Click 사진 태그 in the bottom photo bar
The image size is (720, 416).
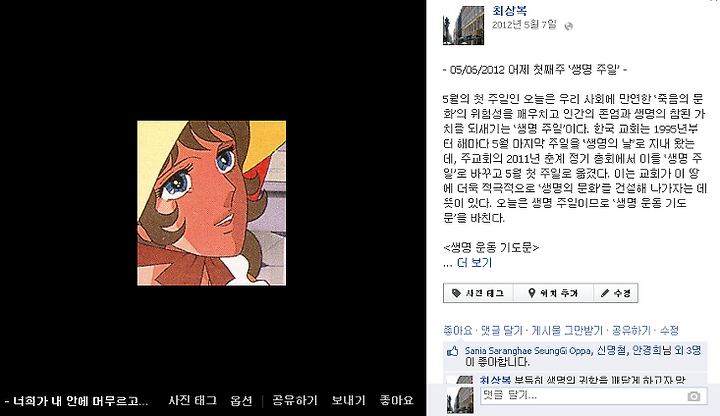point(192,400)
